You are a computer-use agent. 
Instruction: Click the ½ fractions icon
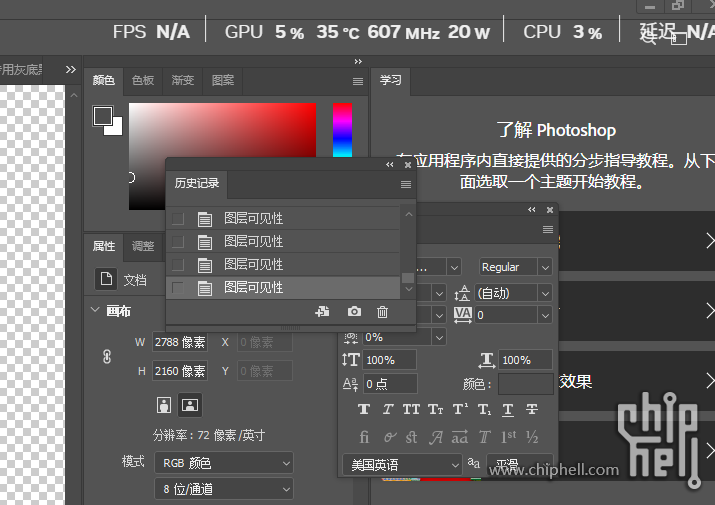pyautogui.click(x=532, y=437)
